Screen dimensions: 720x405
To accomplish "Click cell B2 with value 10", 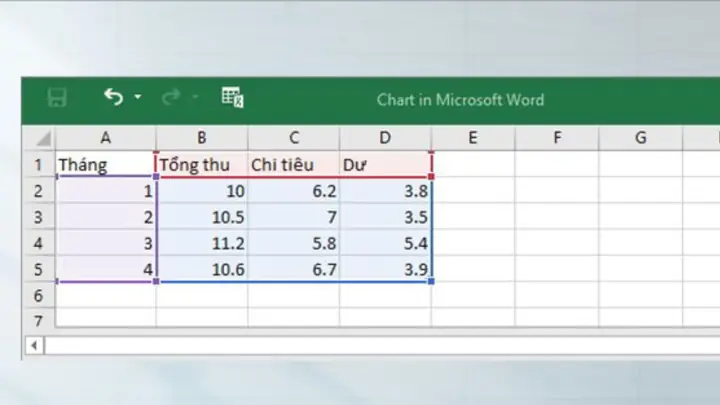I will 202,191.
